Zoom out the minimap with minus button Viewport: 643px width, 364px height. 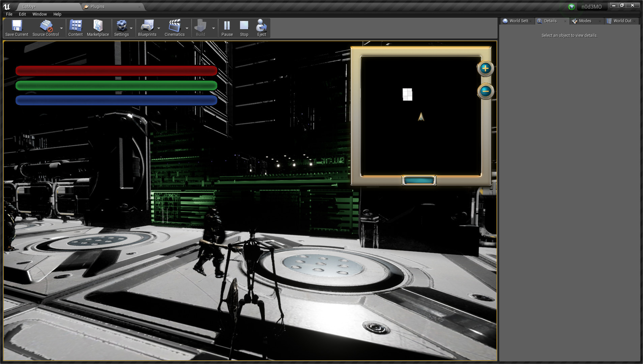[x=485, y=91]
